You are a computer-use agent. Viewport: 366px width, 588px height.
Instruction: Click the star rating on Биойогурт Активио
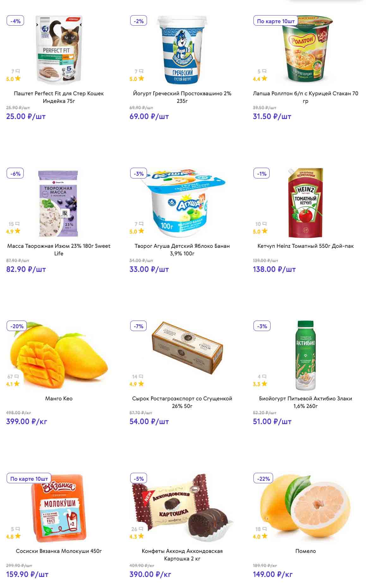pyautogui.click(x=264, y=384)
